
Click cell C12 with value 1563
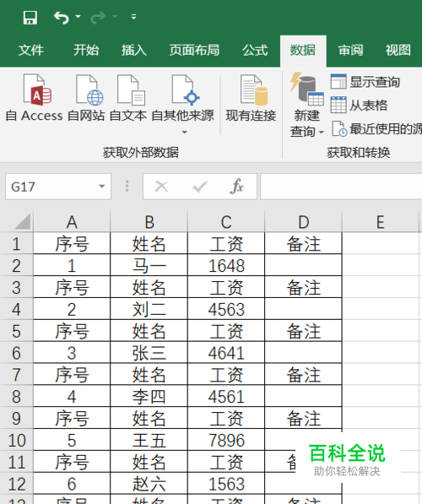(226, 484)
